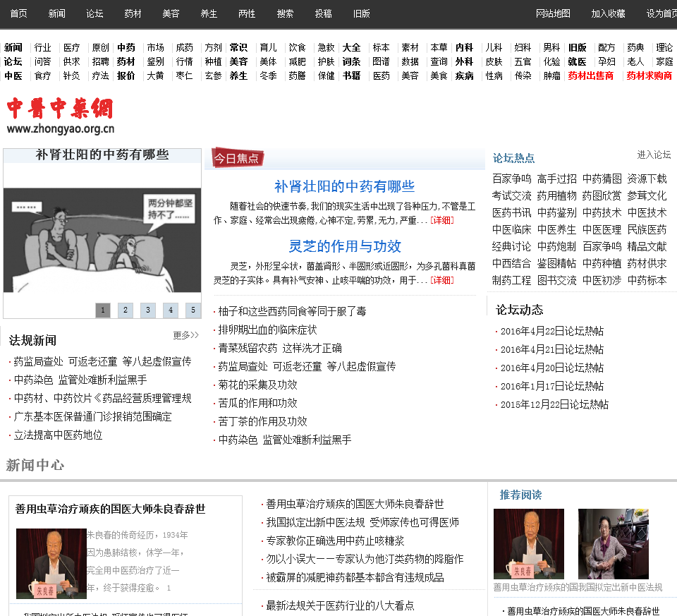Click 详细 after the 补肾壮阳 summary
The width and height of the screenshot is (677, 616).
click(442, 220)
